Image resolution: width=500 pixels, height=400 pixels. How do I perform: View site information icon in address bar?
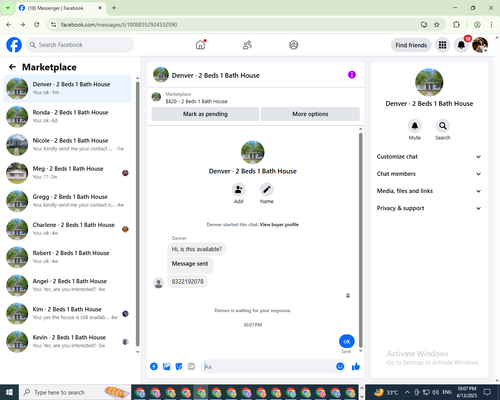(x=53, y=24)
